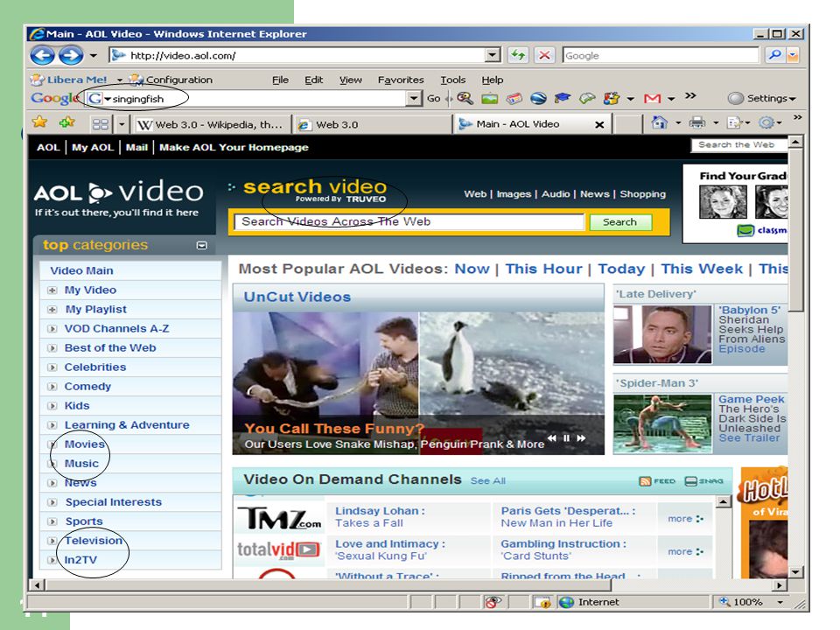840x630 pixels.
Task: Click the Page menu icon
Action: (733, 122)
